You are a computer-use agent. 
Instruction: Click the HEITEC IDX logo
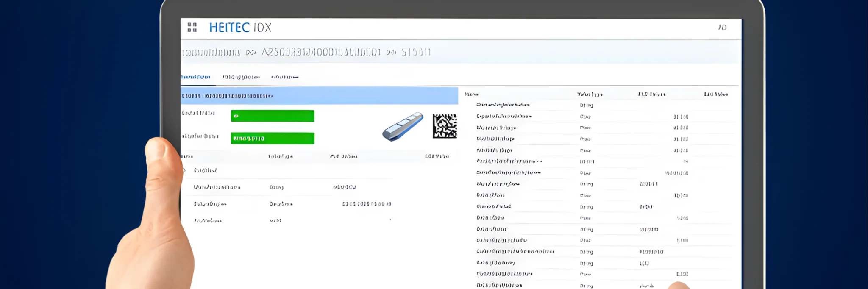(x=240, y=28)
